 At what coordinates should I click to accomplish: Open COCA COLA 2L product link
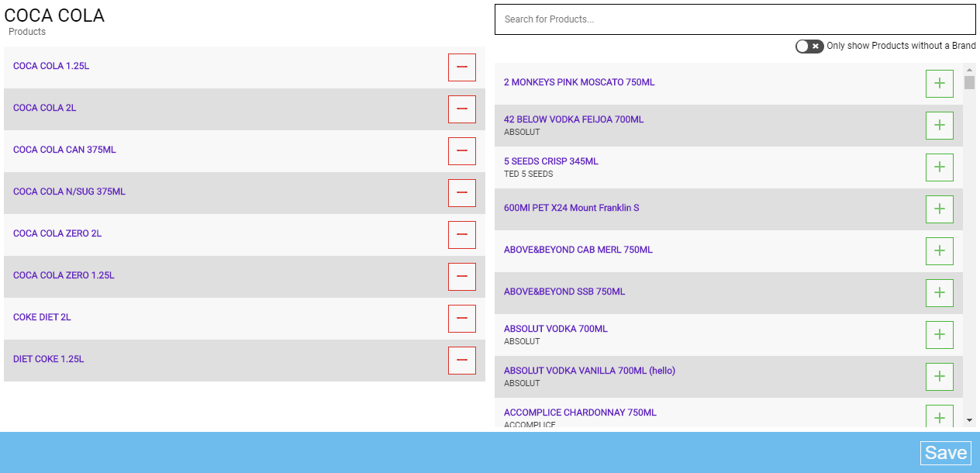[x=45, y=108]
